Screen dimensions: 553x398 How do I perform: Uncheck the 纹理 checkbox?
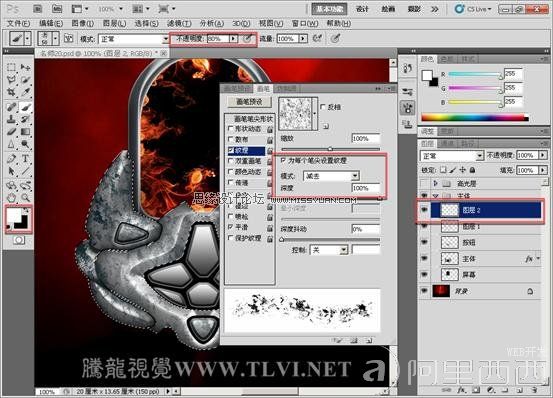tap(231, 150)
